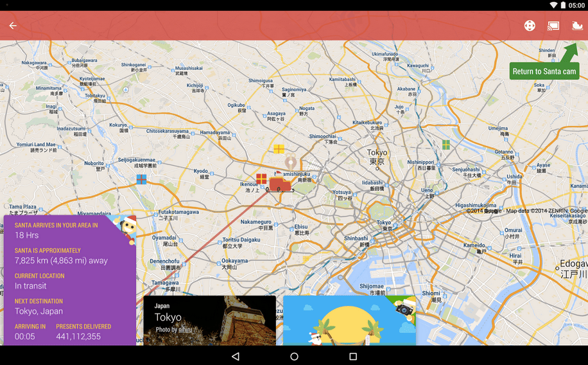Screen dimensions: 588x365
Task: Tap Android home navigation button
Action: (x=295, y=356)
